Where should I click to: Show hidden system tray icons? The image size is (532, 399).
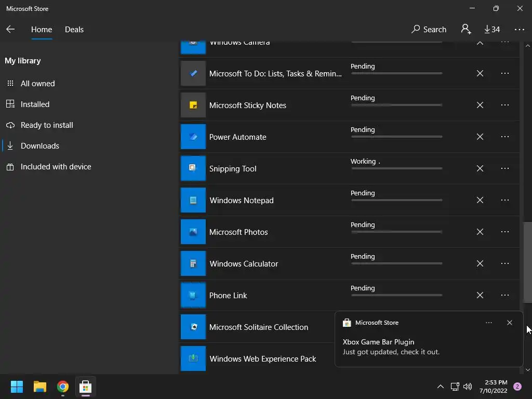pyautogui.click(x=441, y=387)
